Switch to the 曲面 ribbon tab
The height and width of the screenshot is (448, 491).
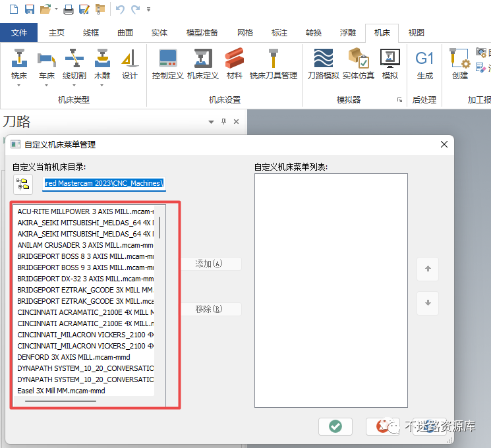125,32
